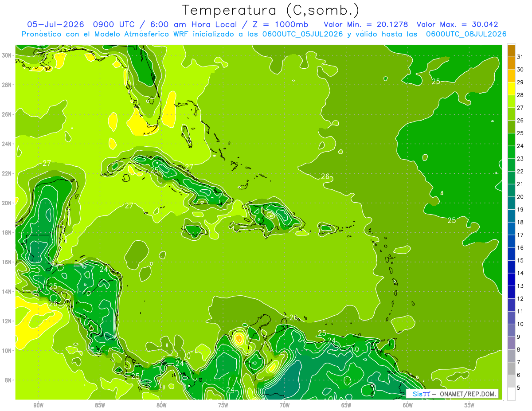Click the '12' label on color scale

(x=520, y=299)
